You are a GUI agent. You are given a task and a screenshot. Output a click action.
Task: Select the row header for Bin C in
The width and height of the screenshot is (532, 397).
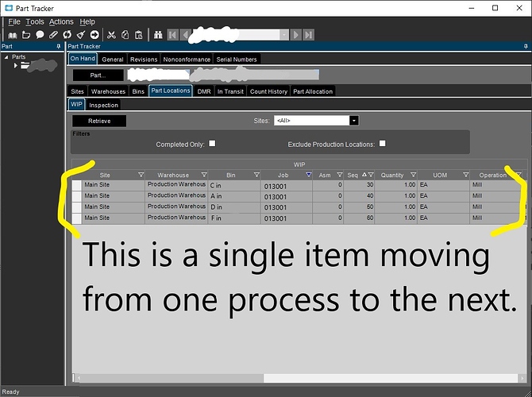(77, 185)
